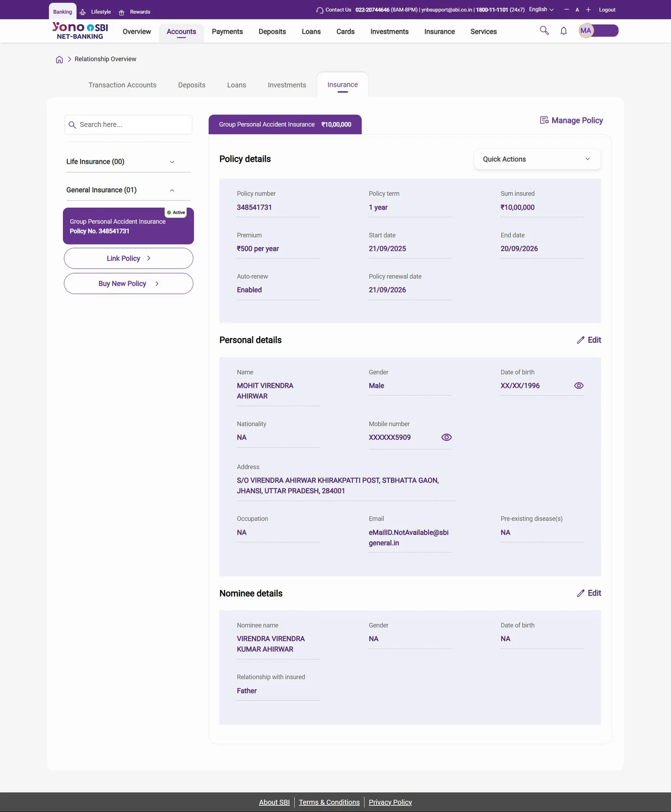Click the home breadcrumb icon
671x812 pixels.
tap(60, 60)
